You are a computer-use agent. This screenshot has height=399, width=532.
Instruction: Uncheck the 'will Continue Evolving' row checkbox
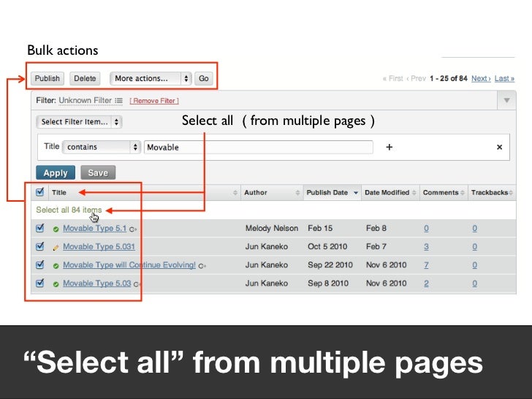[x=39, y=265]
